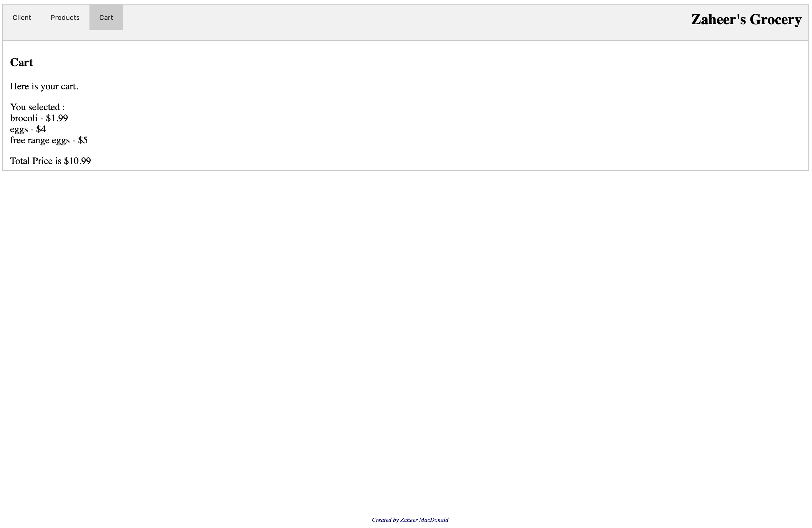This screenshot has width=812, height=528.
Task: Click the word 'Zaheer's' in header title
Action: tap(718, 19)
